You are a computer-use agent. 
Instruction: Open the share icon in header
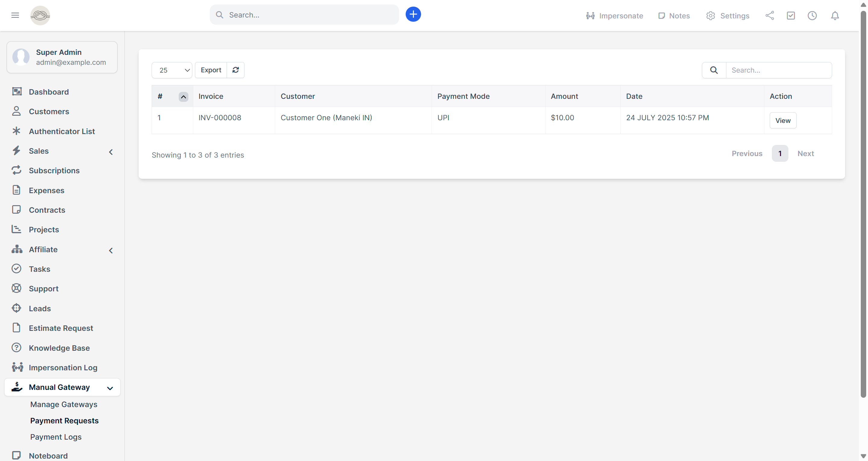pos(770,15)
